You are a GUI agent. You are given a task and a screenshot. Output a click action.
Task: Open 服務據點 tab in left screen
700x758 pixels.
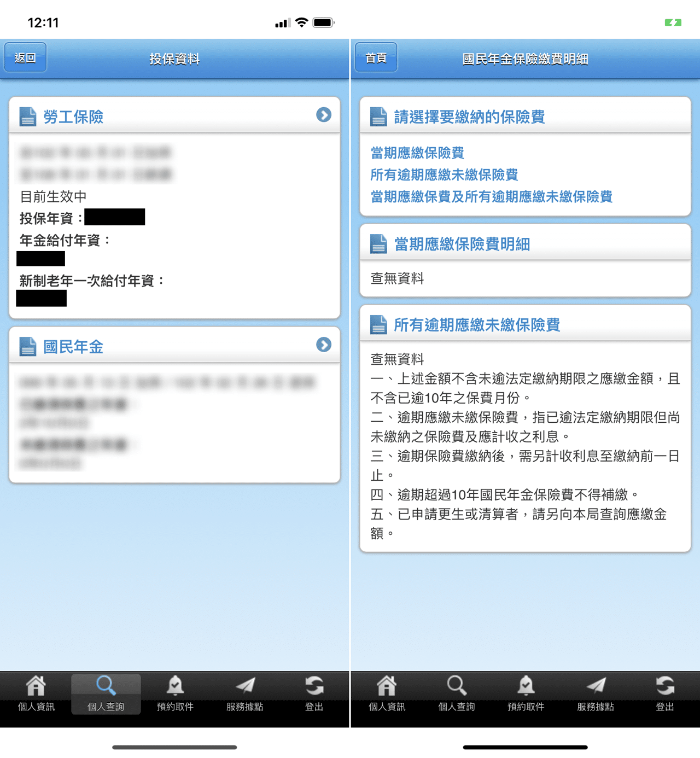click(244, 694)
